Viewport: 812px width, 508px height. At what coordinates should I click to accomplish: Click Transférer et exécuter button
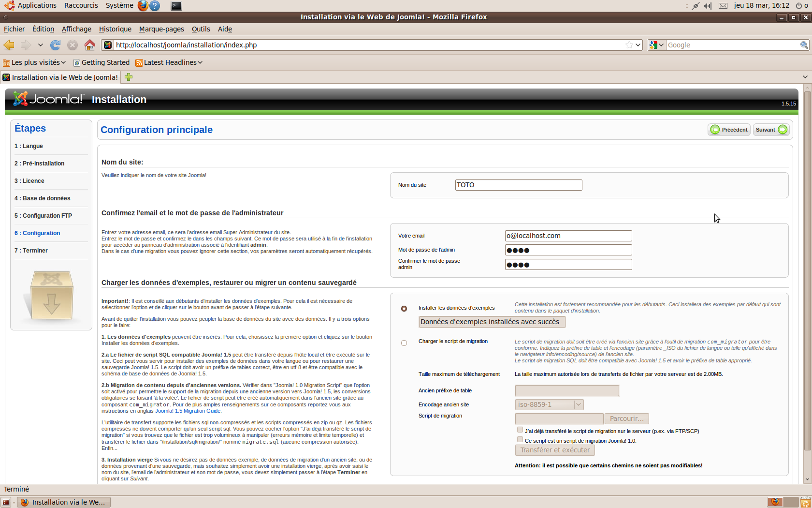pyautogui.click(x=555, y=450)
